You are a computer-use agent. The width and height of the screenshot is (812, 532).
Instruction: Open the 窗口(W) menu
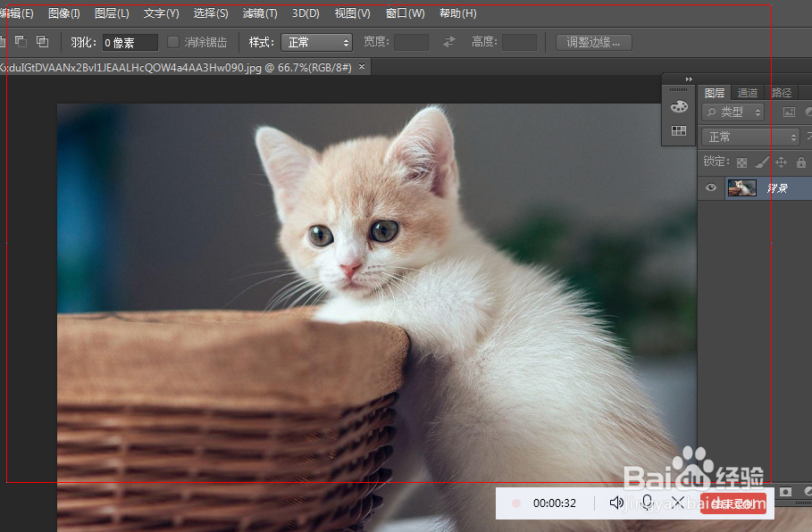point(405,13)
